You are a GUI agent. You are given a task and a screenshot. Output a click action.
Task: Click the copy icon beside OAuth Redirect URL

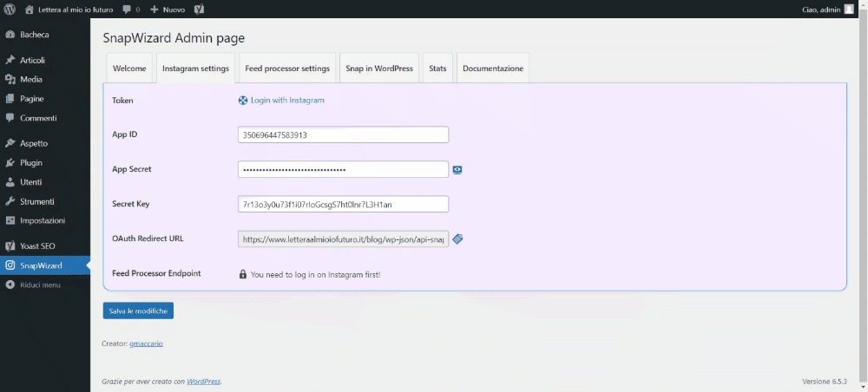tap(457, 238)
